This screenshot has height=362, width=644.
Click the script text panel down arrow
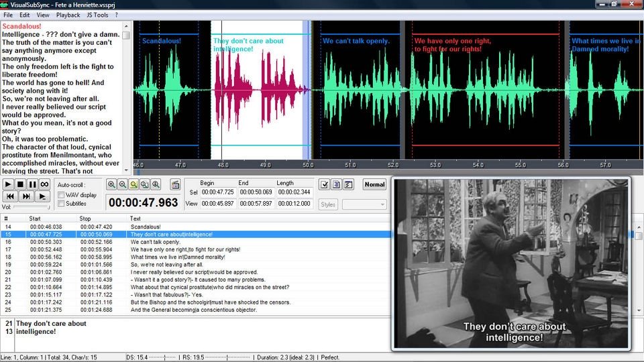(126, 170)
